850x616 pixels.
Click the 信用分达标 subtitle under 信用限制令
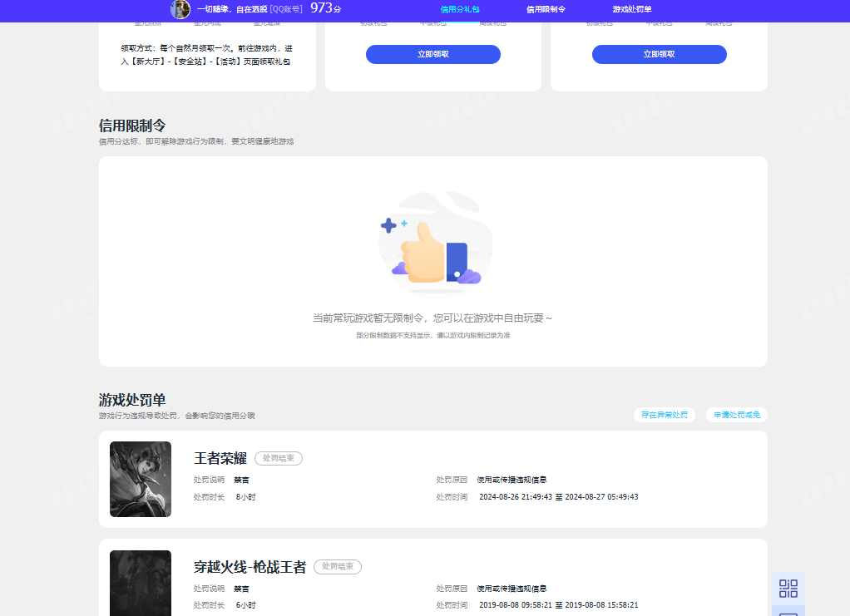(196, 141)
